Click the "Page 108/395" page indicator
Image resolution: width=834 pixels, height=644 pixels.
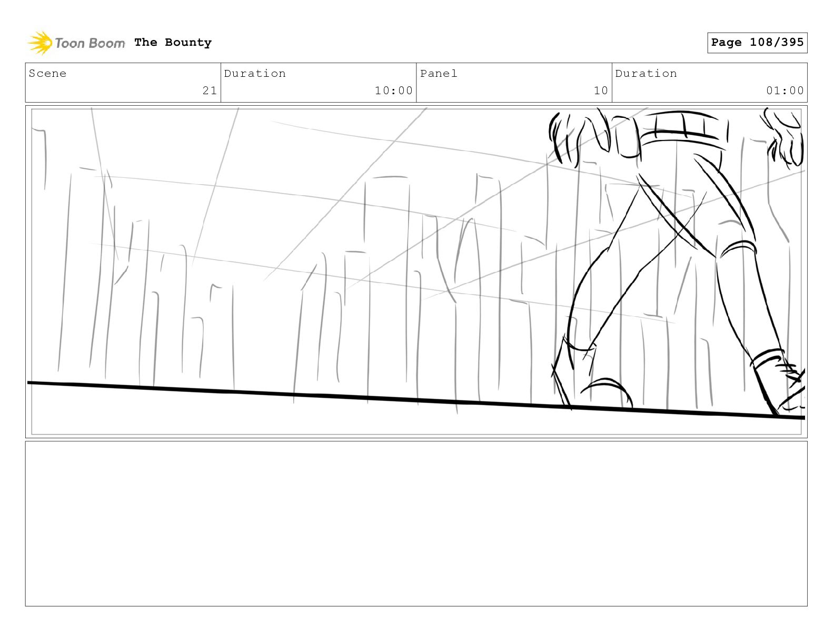point(757,43)
